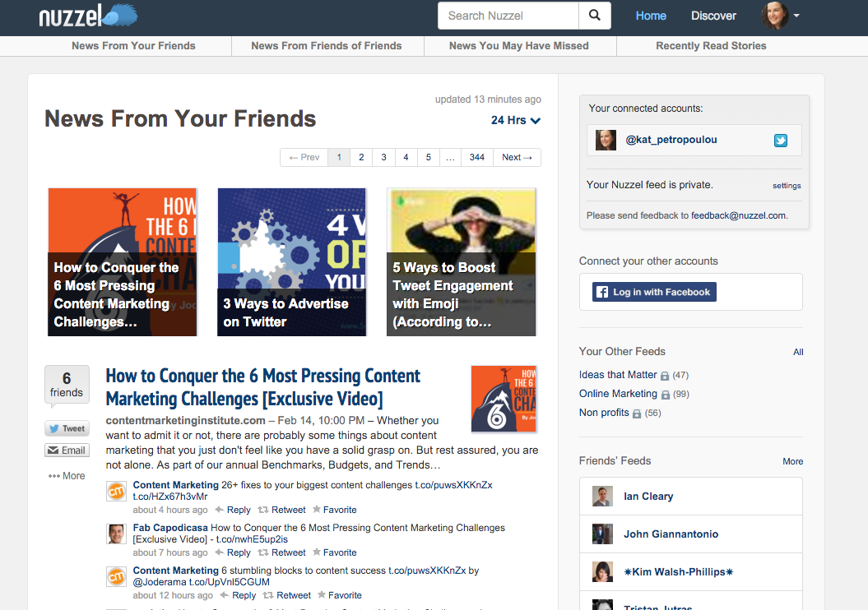The image size is (868, 610).
Task: Show the 6 friends who shared
Action: point(67,385)
